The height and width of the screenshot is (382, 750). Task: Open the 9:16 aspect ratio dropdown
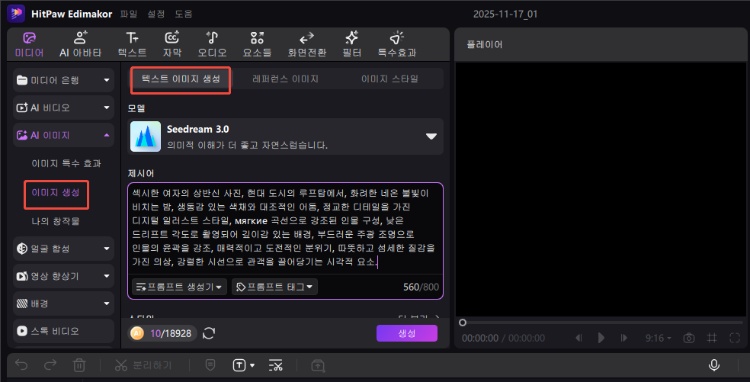(x=658, y=338)
